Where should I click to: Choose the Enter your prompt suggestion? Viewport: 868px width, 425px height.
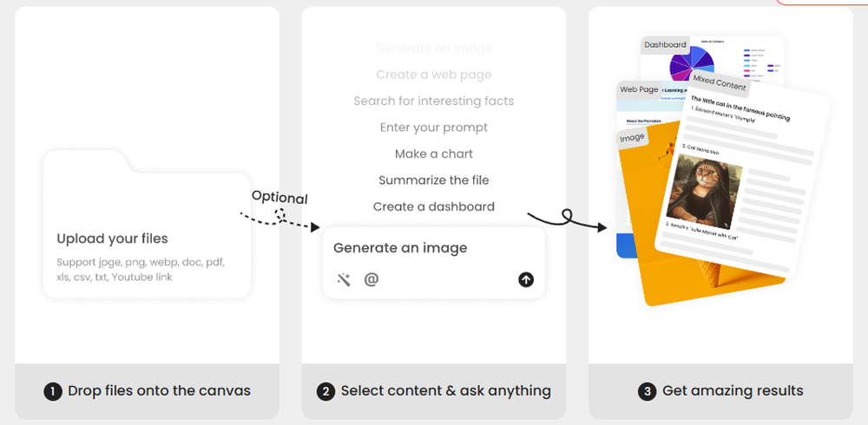pyautogui.click(x=434, y=127)
